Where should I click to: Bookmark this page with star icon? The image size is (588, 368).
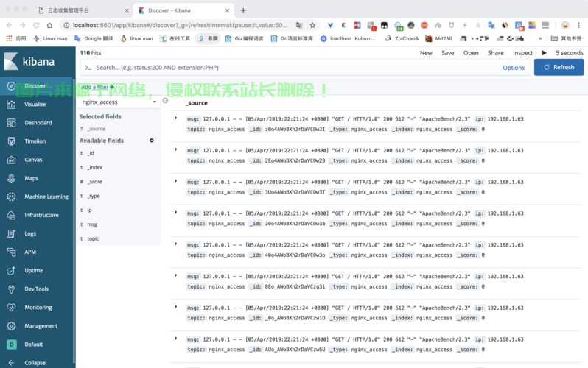[x=312, y=25]
